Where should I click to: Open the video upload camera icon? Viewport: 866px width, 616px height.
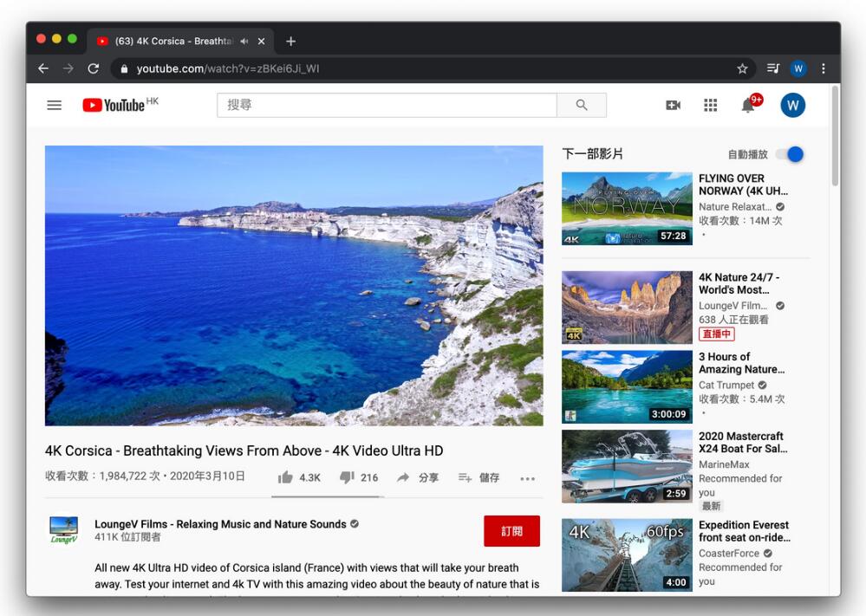674,105
